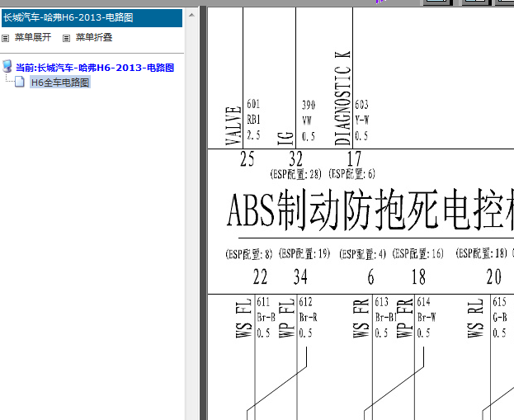Click the DIAGNOSTIC K label
The width and height of the screenshot is (514, 420).
342,98
